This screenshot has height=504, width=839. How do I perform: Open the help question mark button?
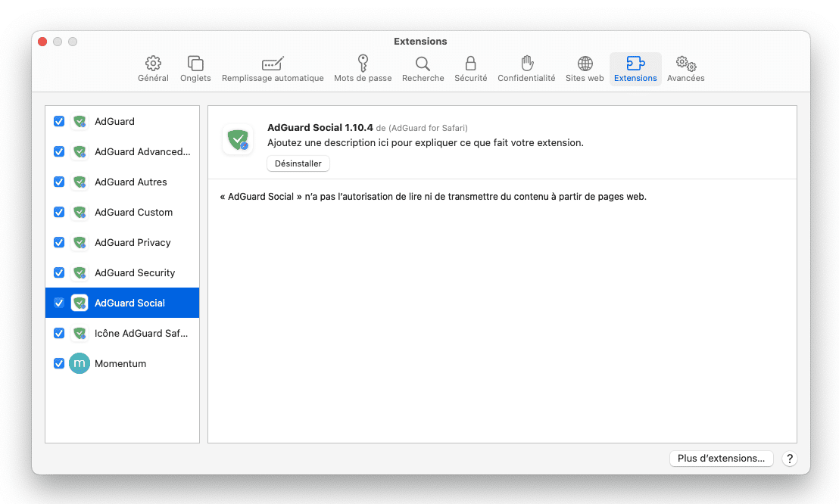click(790, 459)
